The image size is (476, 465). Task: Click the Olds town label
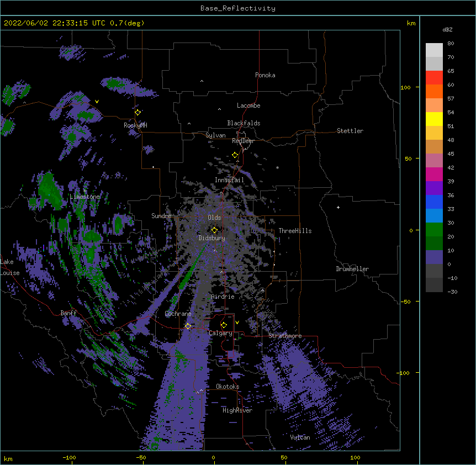pyautogui.click(x=214, y=218)
